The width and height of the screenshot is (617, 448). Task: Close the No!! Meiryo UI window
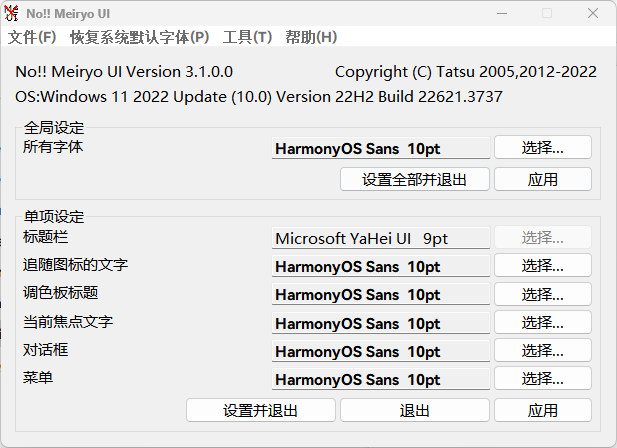point(593,13)
